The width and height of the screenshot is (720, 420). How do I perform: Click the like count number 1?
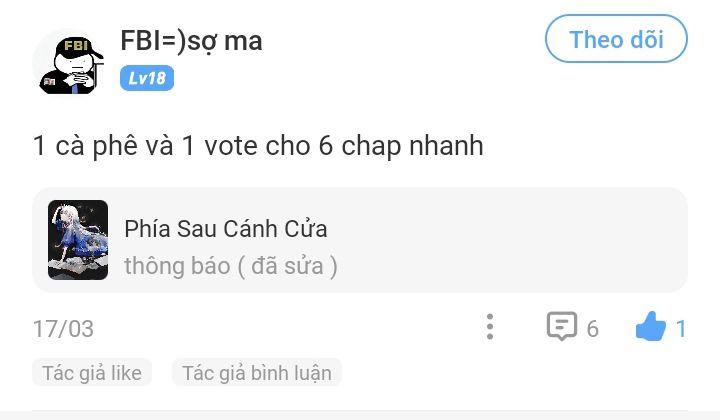[x=681, y=328]
